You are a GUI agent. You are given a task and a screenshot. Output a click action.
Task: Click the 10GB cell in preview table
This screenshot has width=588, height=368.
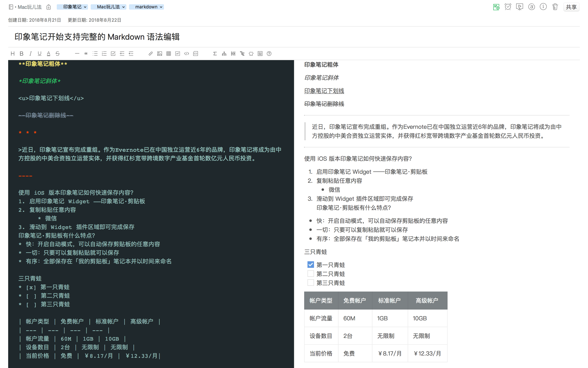click(427, 318)
